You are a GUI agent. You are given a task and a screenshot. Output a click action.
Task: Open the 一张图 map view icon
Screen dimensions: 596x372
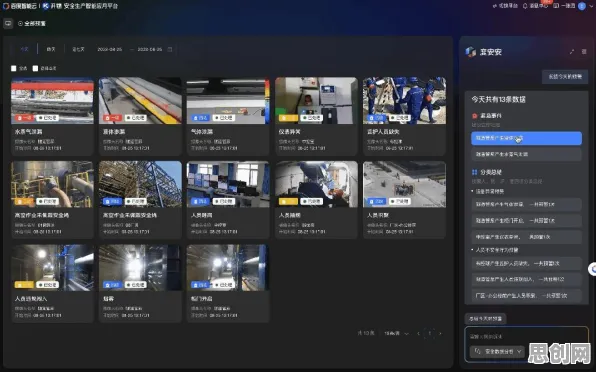pyautogui.click(x=556, y=6)
